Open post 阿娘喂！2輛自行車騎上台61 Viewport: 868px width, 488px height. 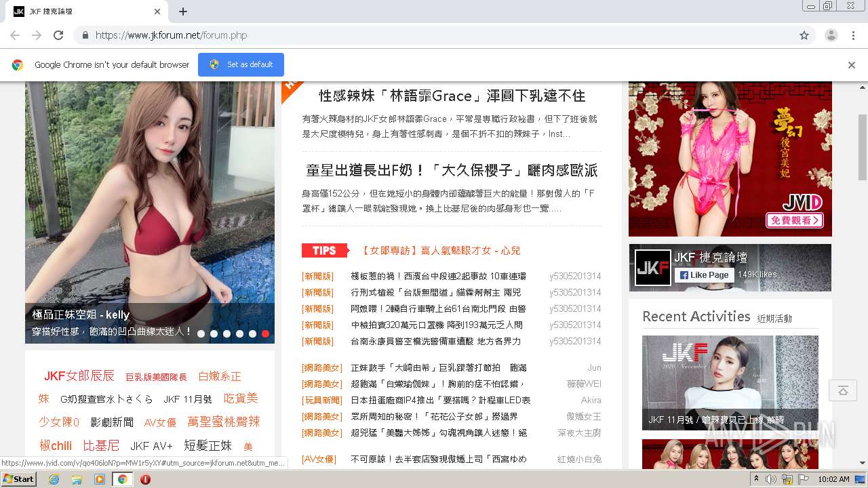click(x=439, y=309)
